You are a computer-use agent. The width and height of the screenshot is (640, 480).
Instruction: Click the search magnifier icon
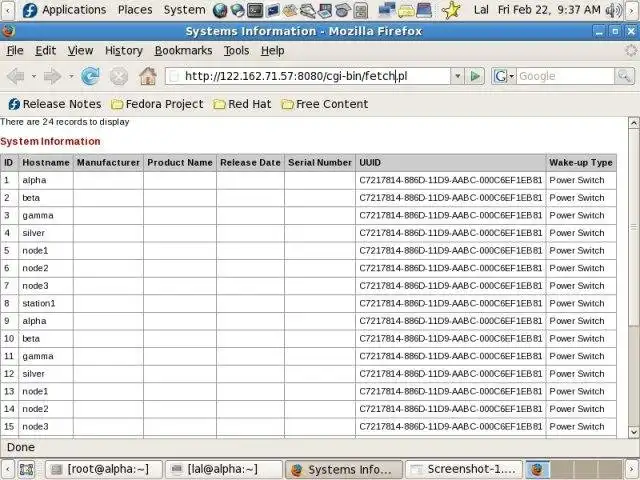coord(624,76)
